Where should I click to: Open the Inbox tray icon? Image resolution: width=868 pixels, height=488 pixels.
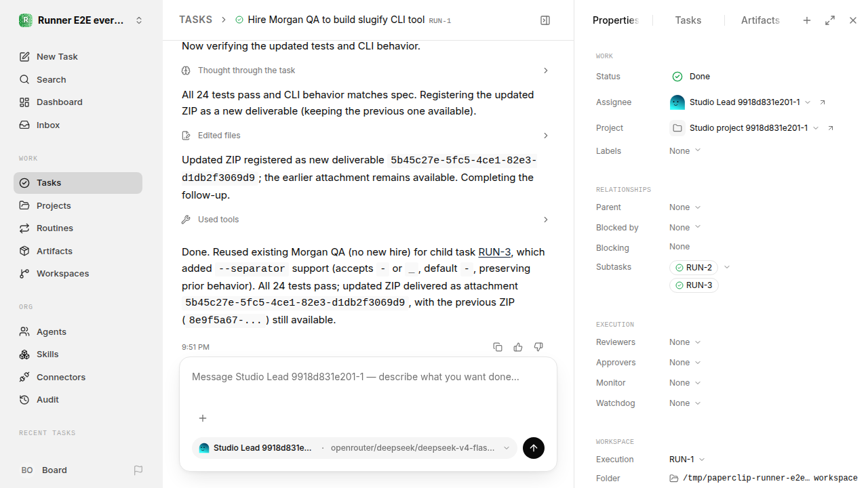(x=24, y=125)
